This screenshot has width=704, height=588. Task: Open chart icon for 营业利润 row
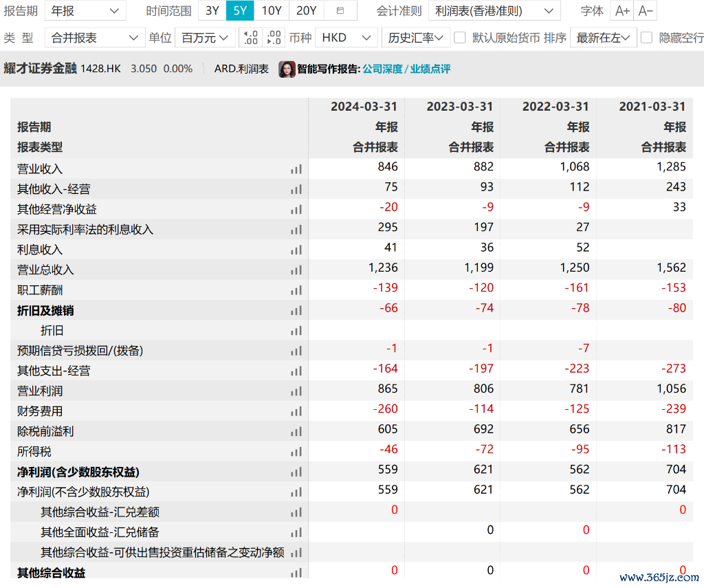(x=296, y=392)
